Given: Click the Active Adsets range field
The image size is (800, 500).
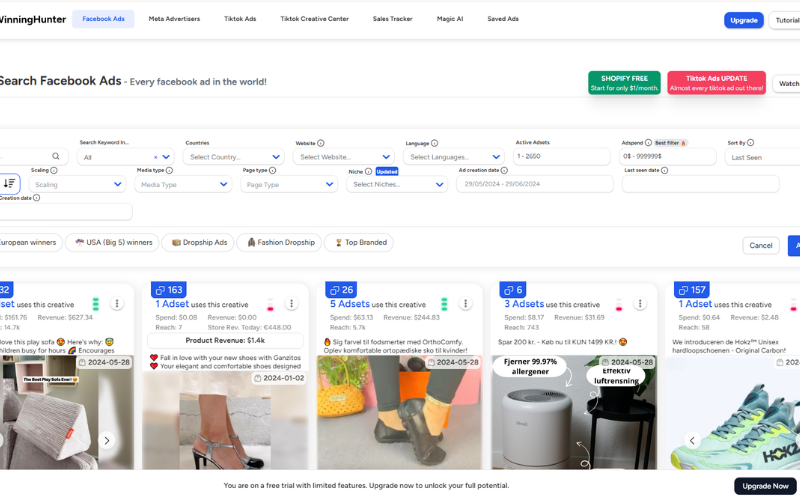Looking at the screenshot, I should 562,156.
